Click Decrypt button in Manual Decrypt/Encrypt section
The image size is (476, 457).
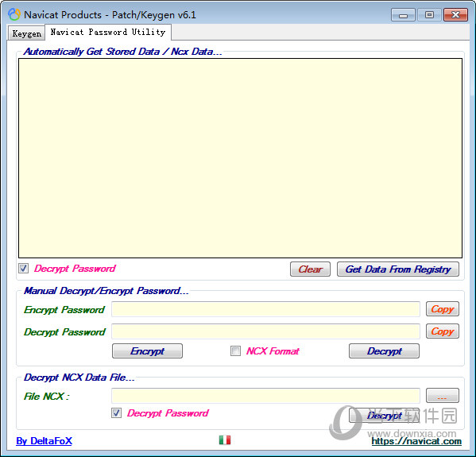(384, 350)
